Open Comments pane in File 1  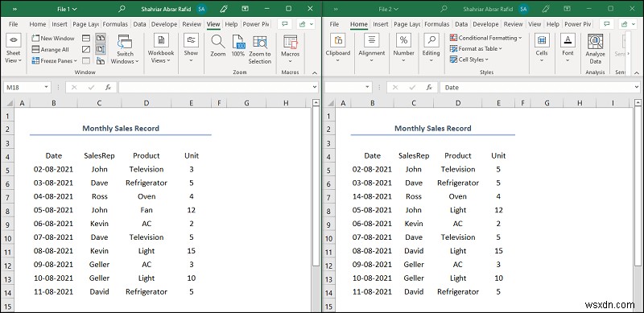pyautogui.click(x=285, y=24)
